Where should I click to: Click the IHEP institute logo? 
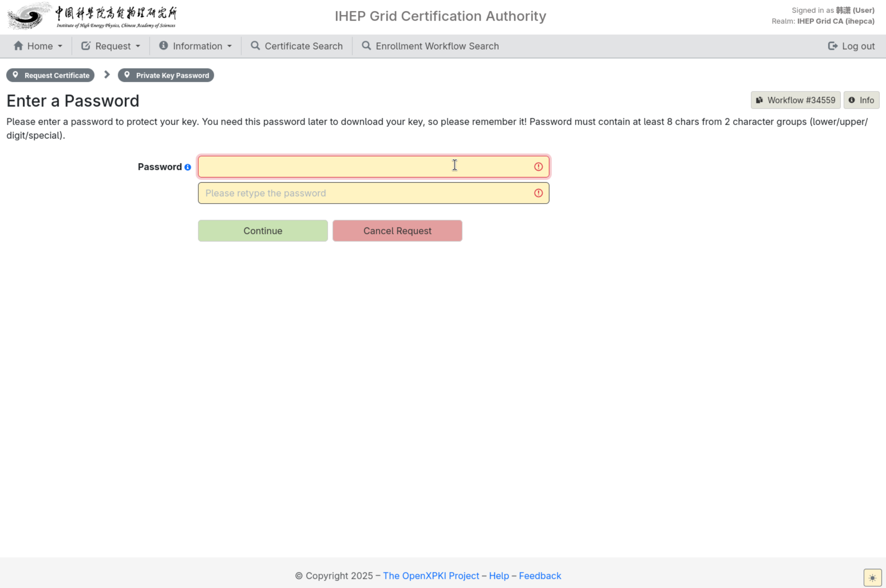coord(92,16)
